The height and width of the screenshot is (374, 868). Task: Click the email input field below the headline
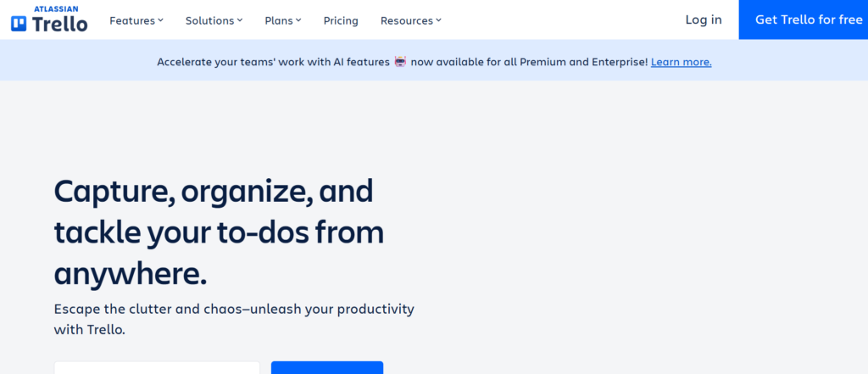pyautogui.click(x=157, y=368)
